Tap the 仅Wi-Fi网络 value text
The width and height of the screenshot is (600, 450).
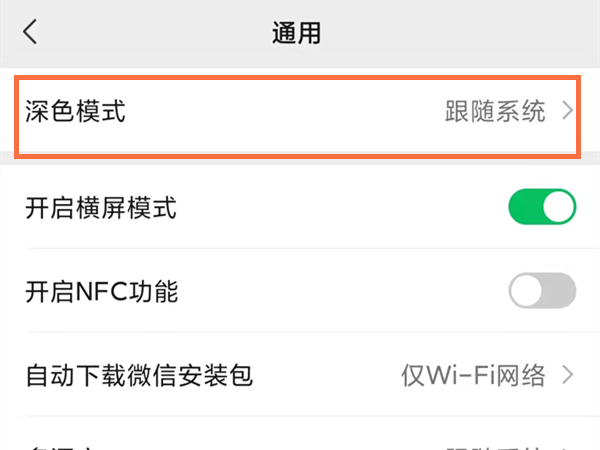[473, 376]
